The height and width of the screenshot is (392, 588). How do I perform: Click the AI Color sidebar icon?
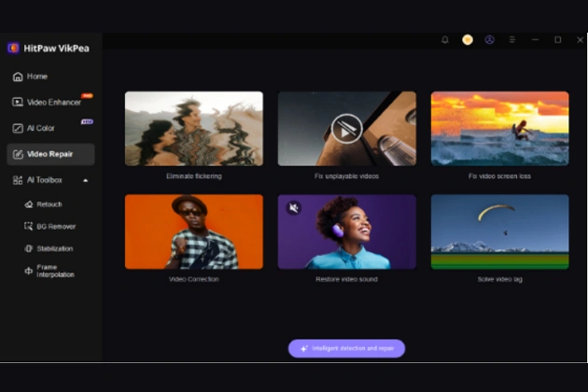(18, 128)
